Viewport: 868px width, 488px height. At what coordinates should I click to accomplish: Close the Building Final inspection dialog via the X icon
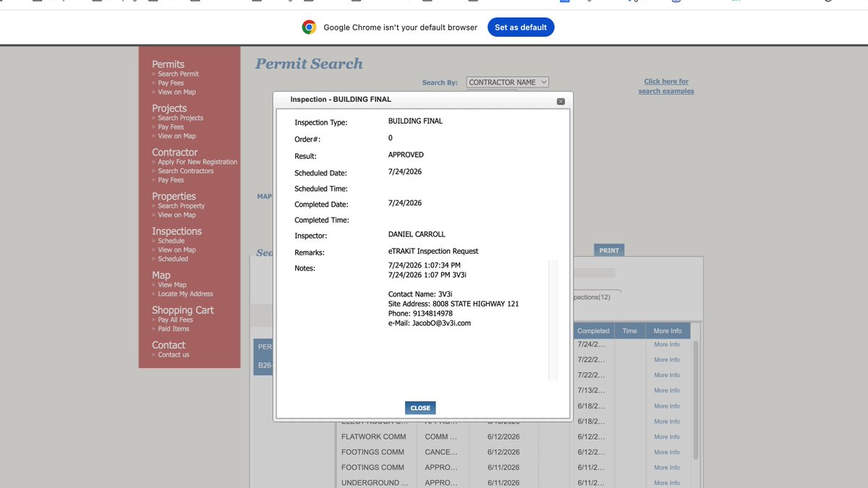click(561, 101)
